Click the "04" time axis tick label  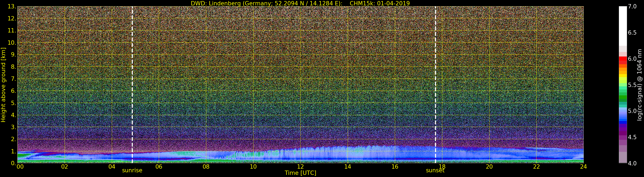point(112,167)
